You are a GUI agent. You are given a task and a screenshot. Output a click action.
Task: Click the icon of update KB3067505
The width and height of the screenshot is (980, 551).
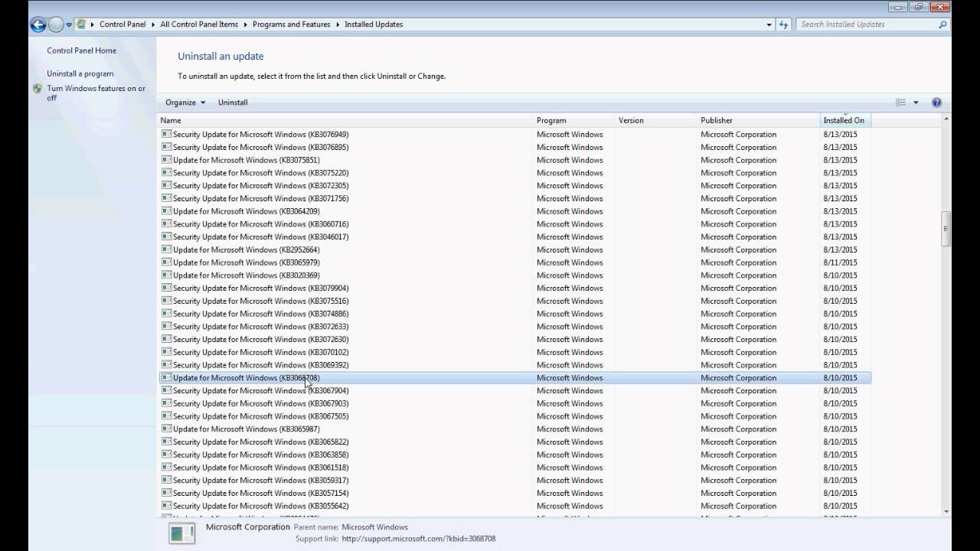(166, 416)
